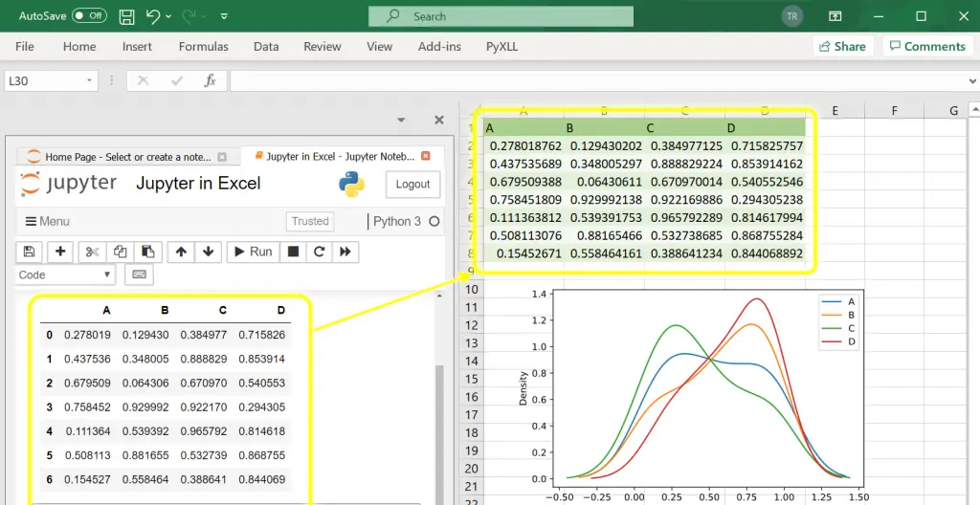Screen dimensions: 980x505
Task: Click the kernel idle circle indicator
Action: [434, 221]
